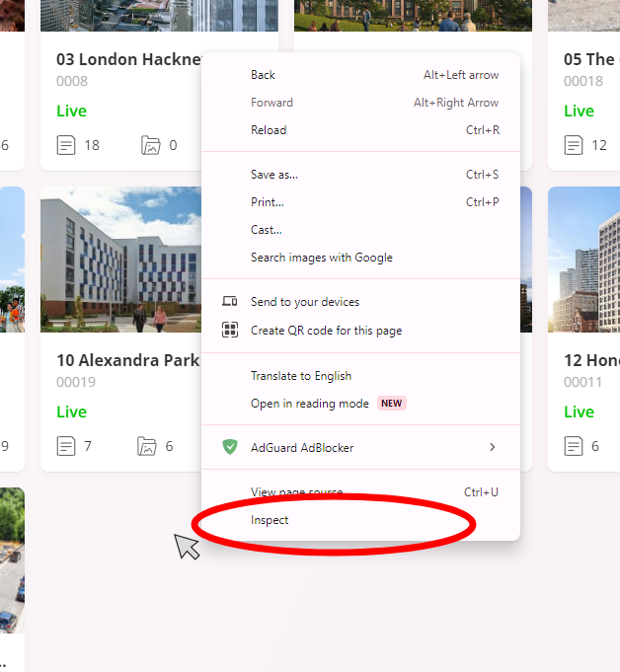This screenshot has width=620, height=672.
Task: Open the 10 Alexandra Park project title
Action: pyautogui.click(x=127, y=360)
